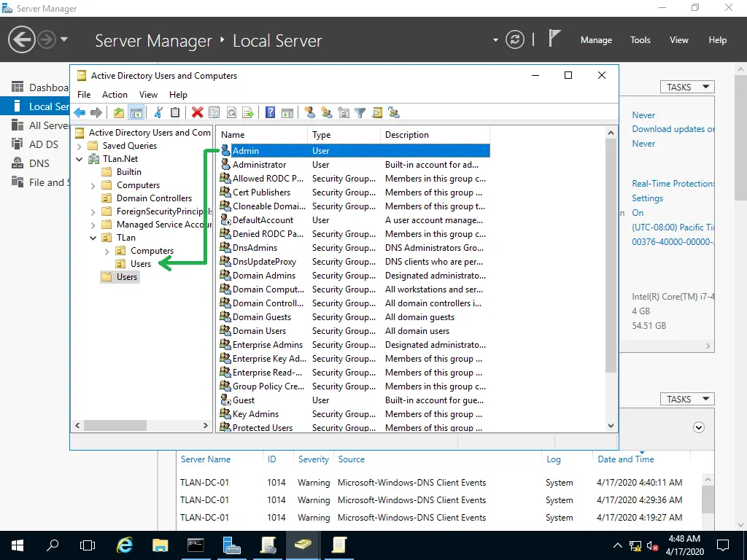
Task: Select the Builtin container in tree
Action: (x=129, y=172)
